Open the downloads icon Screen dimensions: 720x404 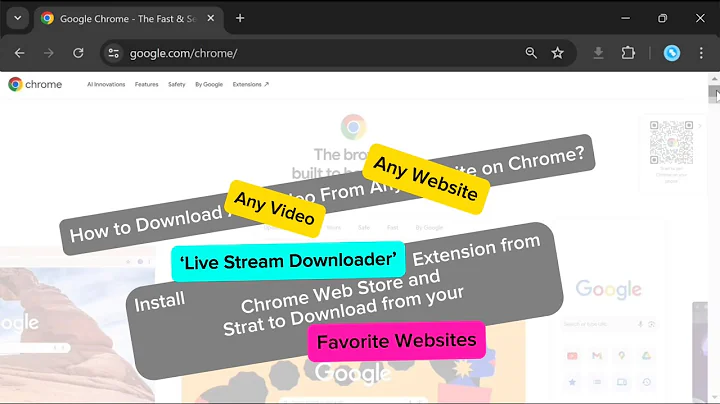598,53
